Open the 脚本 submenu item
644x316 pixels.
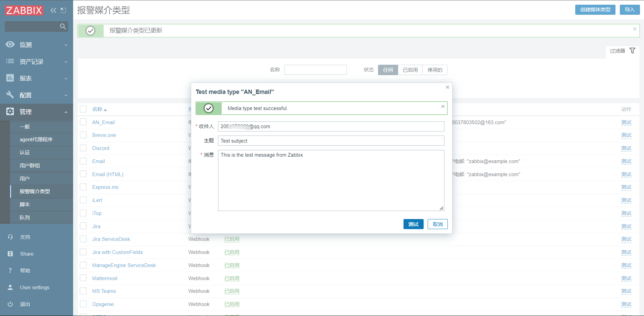(42, 204)
